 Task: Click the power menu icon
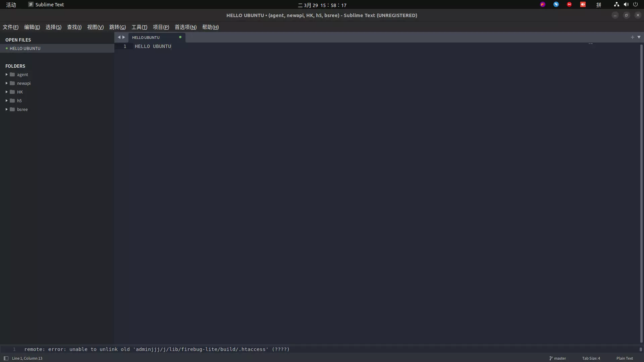click(635, 4)
